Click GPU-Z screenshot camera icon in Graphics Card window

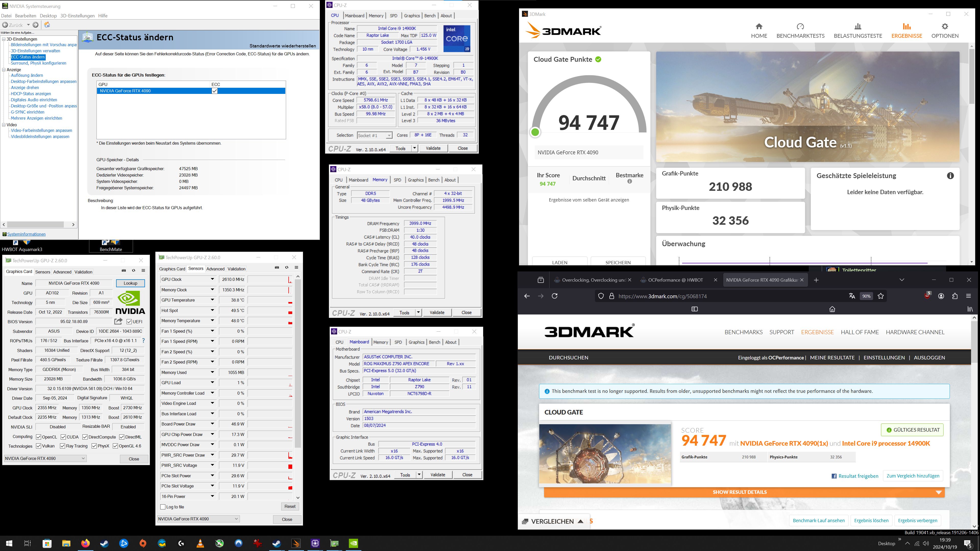(124, 270)
